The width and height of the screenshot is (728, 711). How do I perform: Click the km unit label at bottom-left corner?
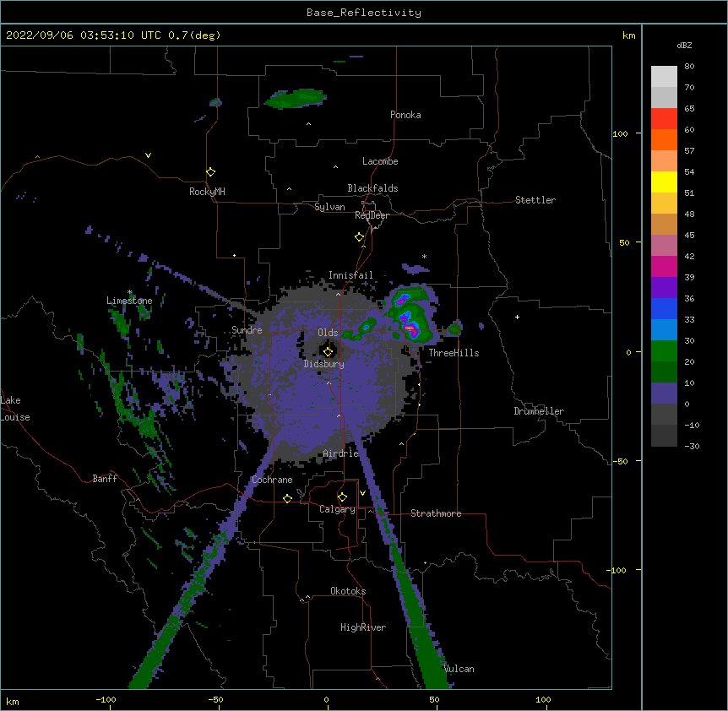tap(13, 702)
